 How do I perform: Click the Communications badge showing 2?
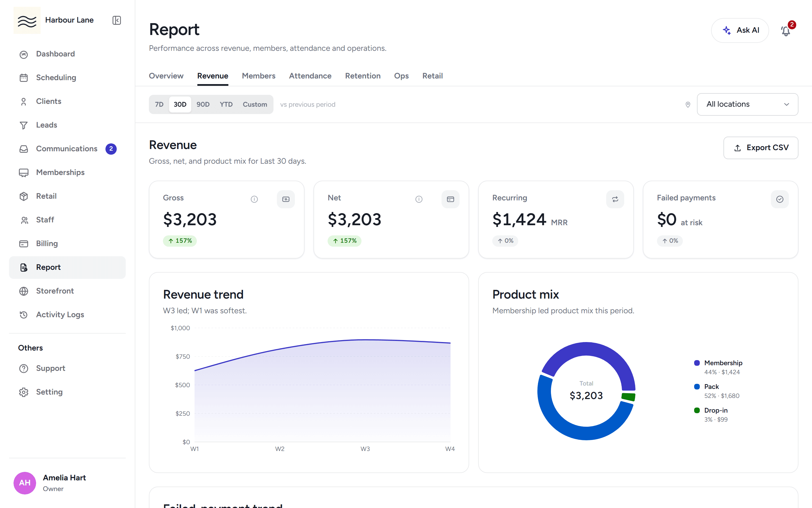point(111,149)
